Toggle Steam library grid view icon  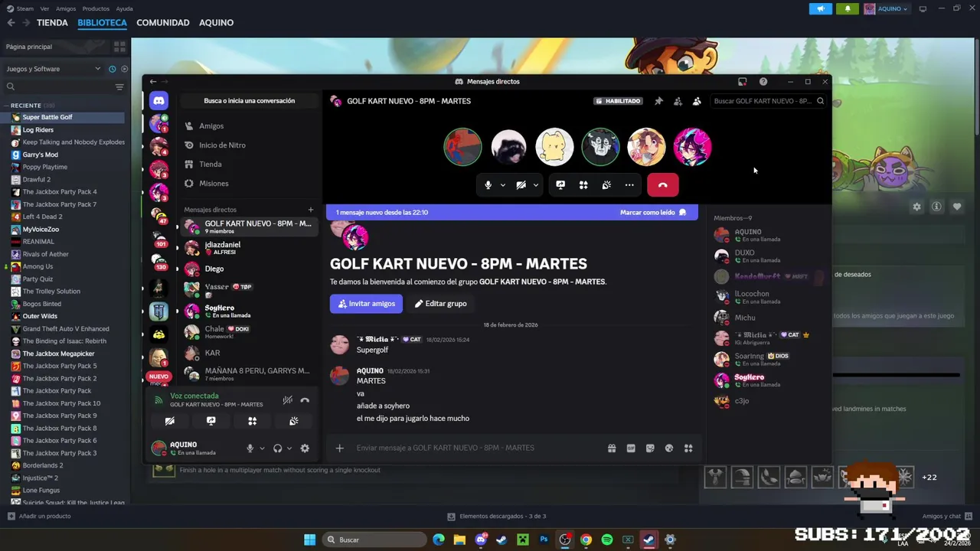119,47
